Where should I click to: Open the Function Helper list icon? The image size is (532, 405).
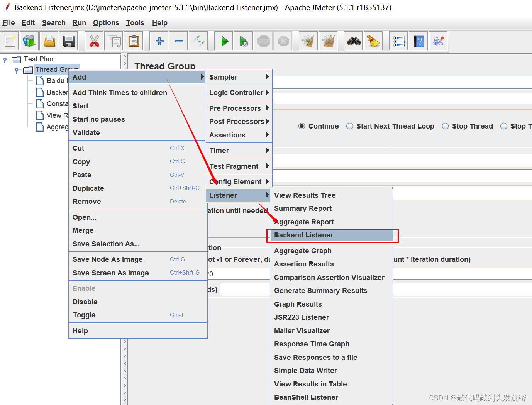tap(398, 41)
